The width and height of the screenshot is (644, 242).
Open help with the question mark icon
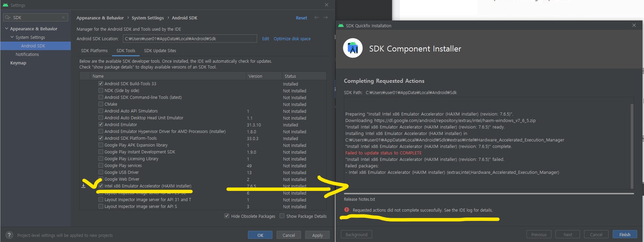[9, 235]
